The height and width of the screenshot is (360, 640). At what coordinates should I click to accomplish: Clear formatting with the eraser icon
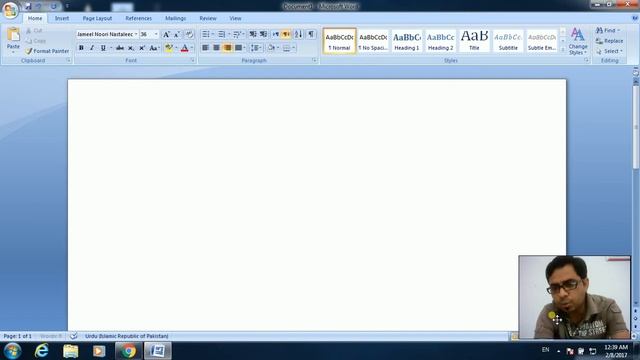point(189,34)
